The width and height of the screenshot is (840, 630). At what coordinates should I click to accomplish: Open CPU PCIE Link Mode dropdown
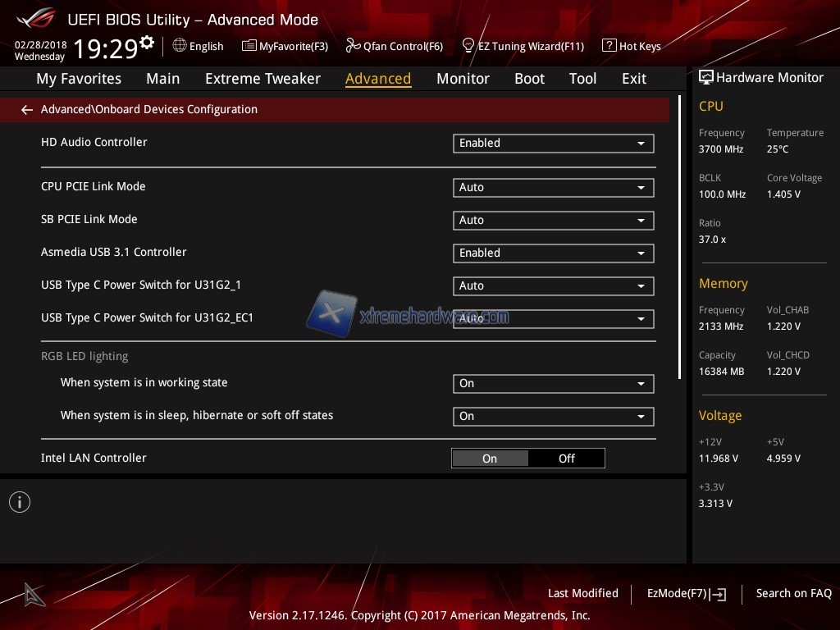[553, 188]
